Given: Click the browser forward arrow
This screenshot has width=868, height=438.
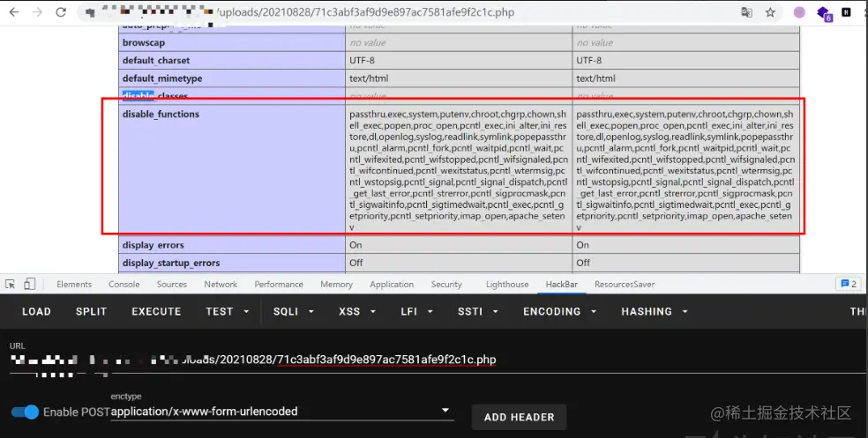Looking at the screenshot, I should (37, 12).
